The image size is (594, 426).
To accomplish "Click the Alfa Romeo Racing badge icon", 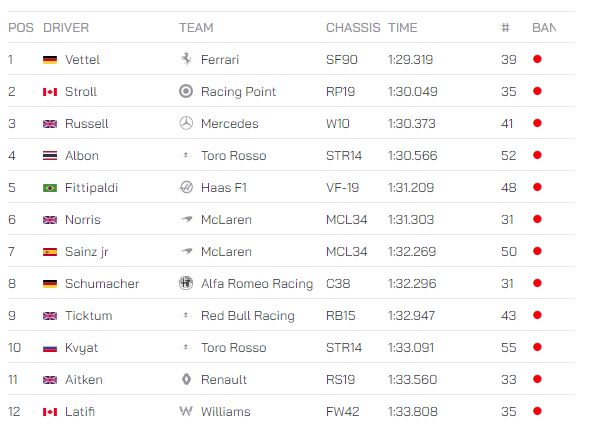I will [186, 283].
